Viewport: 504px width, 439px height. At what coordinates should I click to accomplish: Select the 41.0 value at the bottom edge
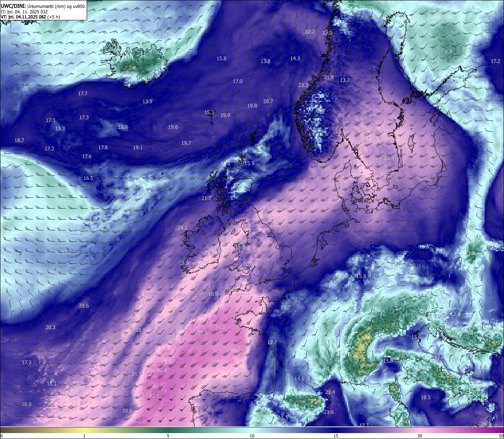pyautogui.click(x=141, y=421)
